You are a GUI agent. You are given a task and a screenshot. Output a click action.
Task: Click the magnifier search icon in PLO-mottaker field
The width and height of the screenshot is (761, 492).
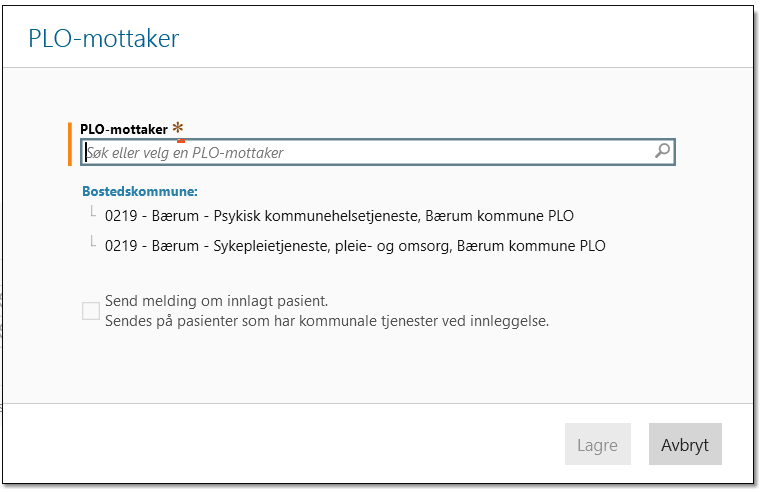point(662,152)
